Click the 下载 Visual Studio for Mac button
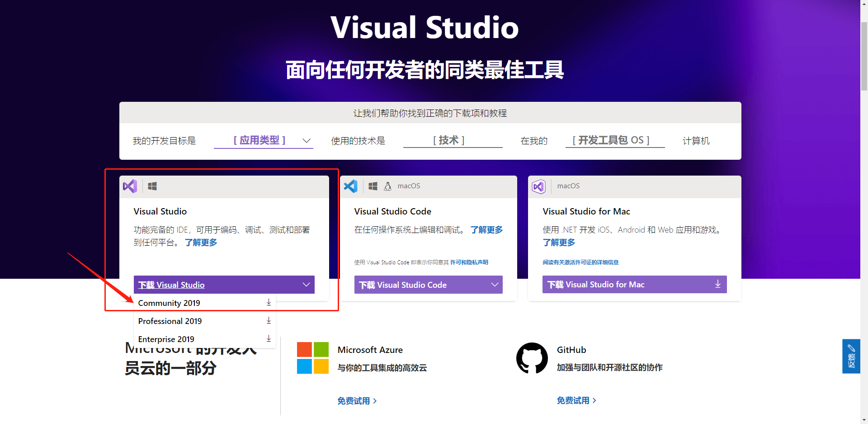 pyautogui.click(x=635, y=284)
